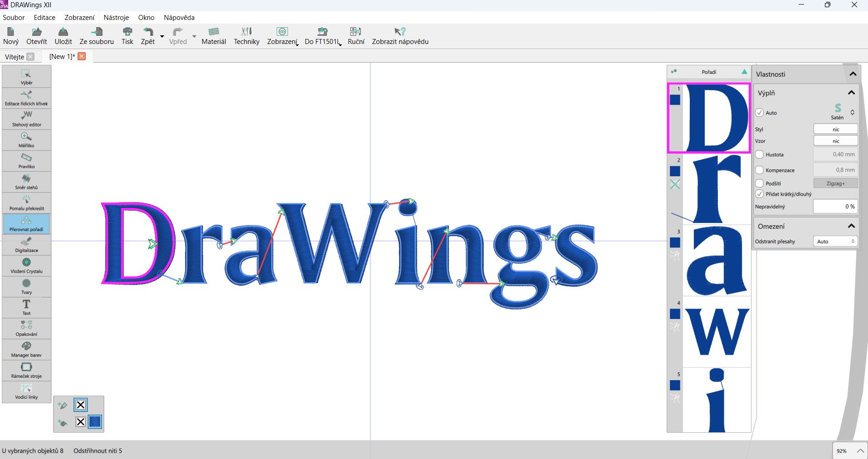Uncheck the Auto fill checkbox
868x459 pixels.
point(760,112)
